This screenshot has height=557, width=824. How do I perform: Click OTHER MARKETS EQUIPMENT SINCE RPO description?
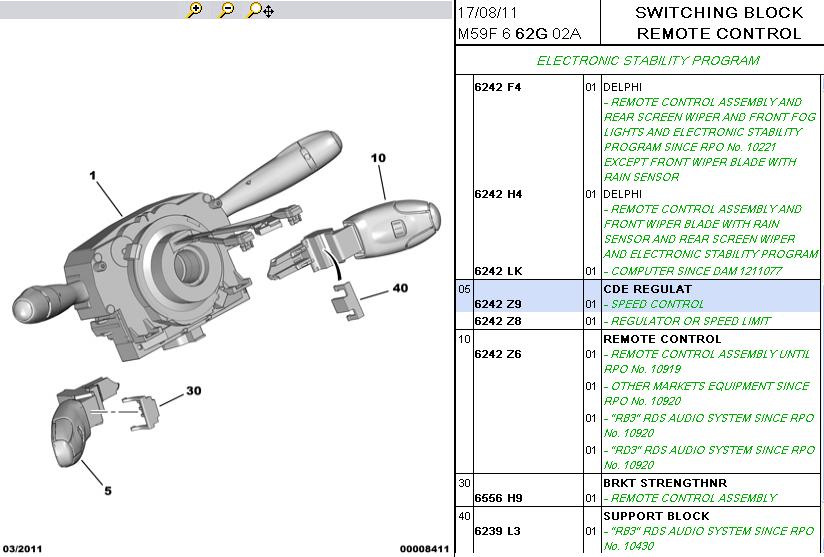tap(706, 394)
